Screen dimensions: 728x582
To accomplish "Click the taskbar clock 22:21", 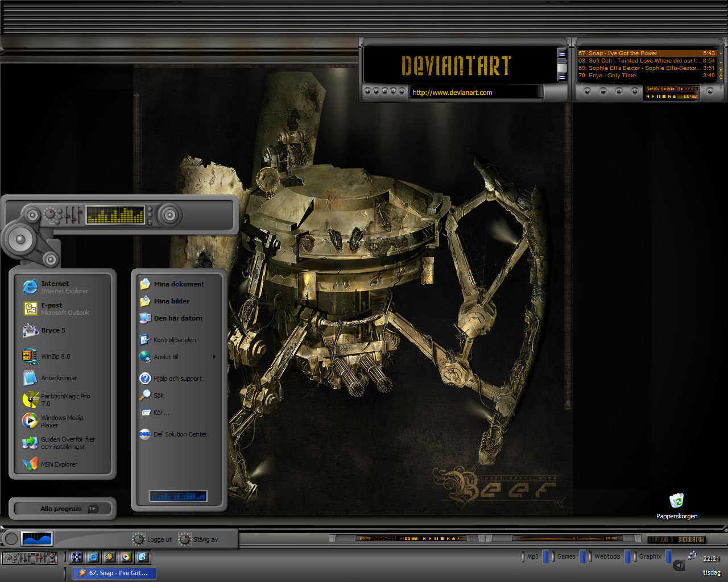I will [x=712, y=559].
